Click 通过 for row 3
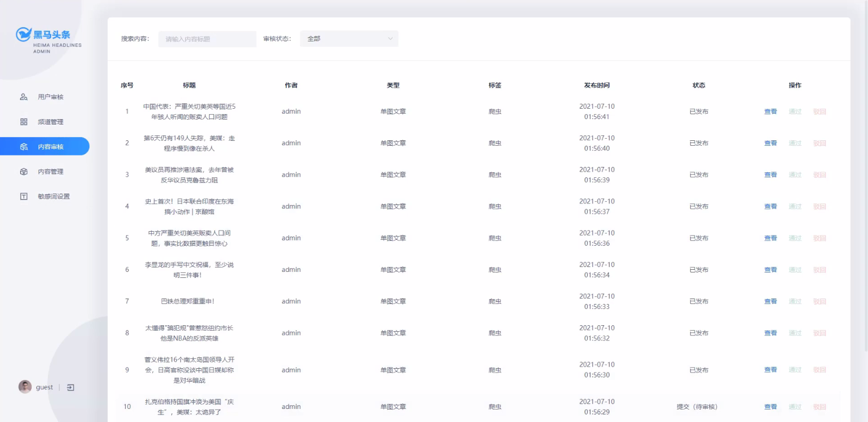This screenshot has width=868, height=422. 795,175
